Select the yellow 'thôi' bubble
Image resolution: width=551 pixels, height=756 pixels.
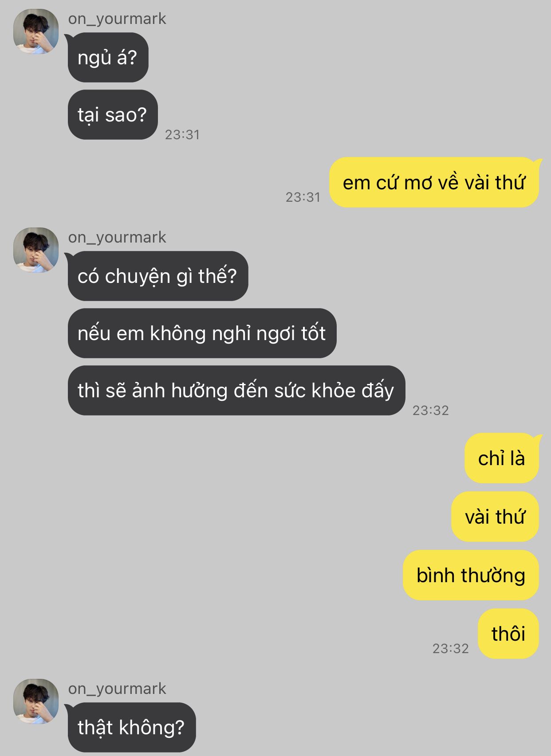[508, 634]
